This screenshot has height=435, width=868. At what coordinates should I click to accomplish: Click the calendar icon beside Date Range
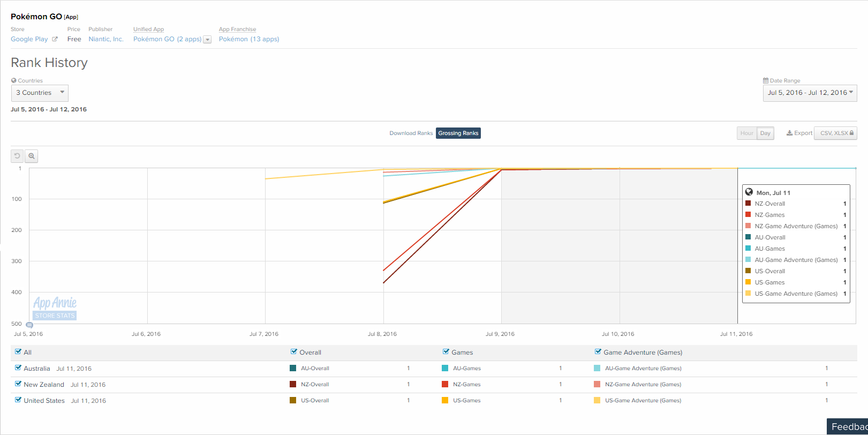point(766,80)
